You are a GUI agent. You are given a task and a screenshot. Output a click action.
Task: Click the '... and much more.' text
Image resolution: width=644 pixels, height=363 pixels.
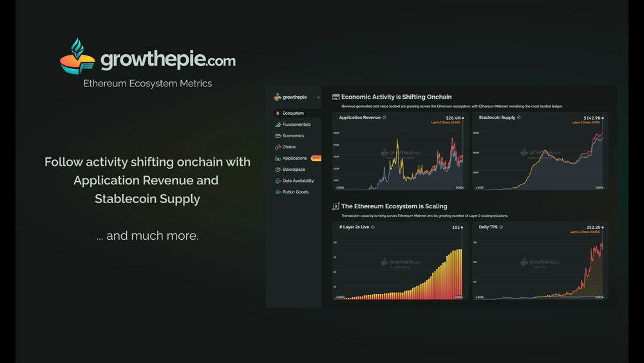147,235
